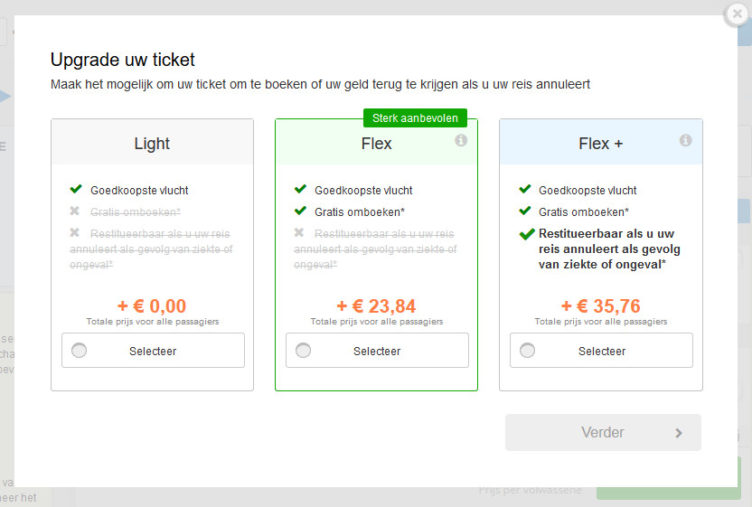Click the arrow chevron on Verder button

pos(678,433)
